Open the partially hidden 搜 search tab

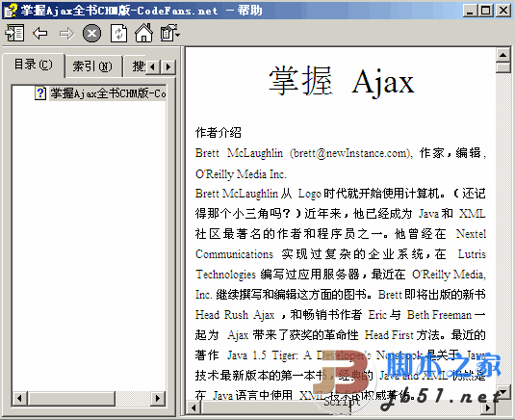pos(139,66)
